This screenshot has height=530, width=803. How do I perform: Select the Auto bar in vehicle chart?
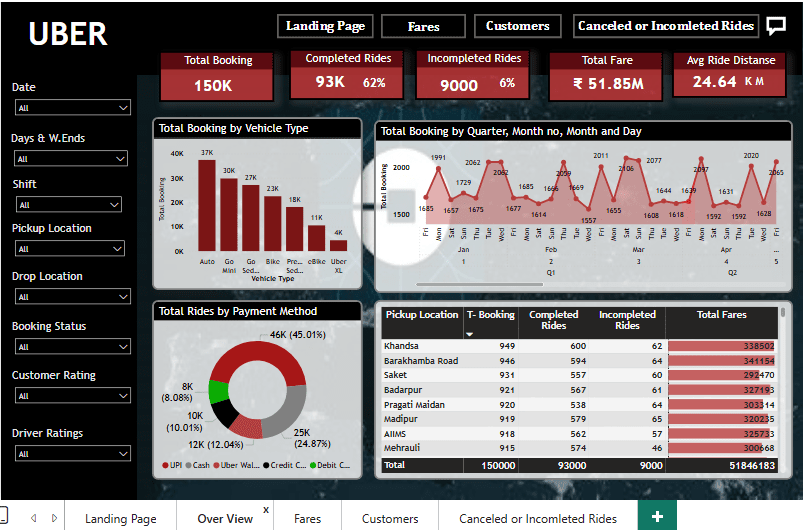pos(207,205)
